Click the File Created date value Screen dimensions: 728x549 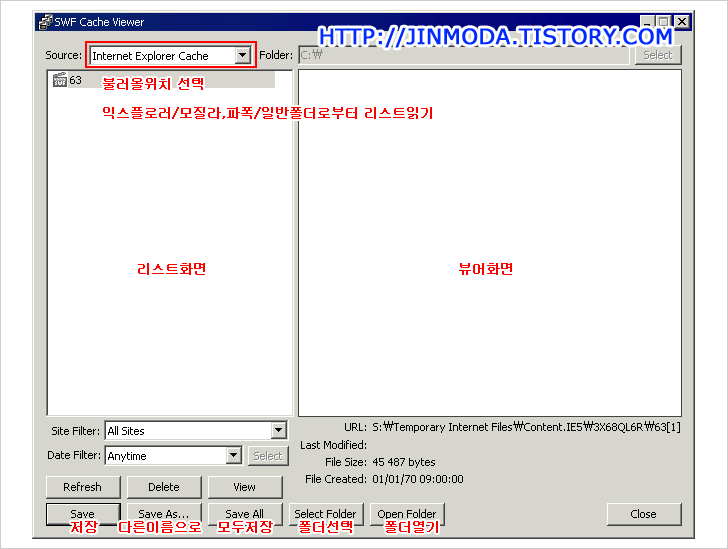[x=418, y=479]
